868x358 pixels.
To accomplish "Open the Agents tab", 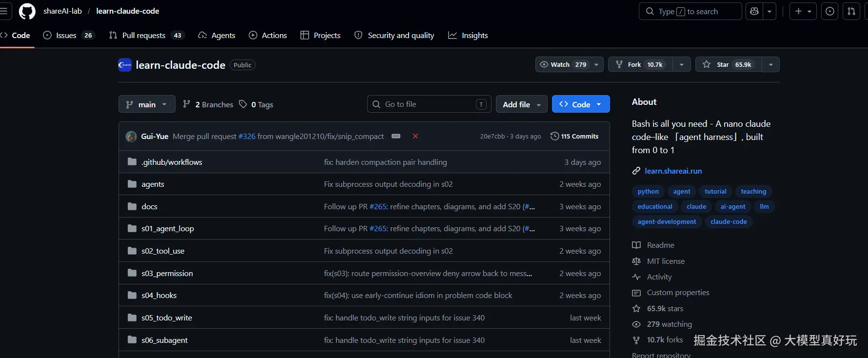I will click(x=217, y=35).
